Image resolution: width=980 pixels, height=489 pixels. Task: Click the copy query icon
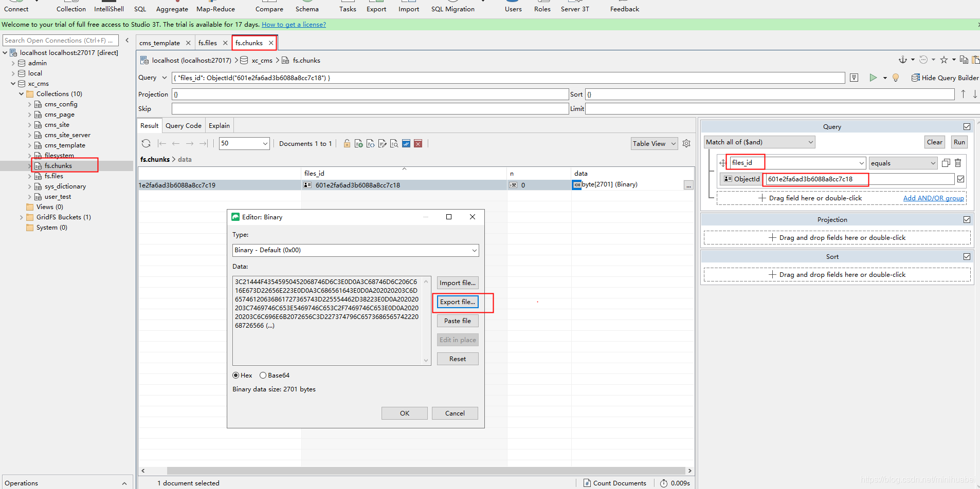click(x=964, y=60)
